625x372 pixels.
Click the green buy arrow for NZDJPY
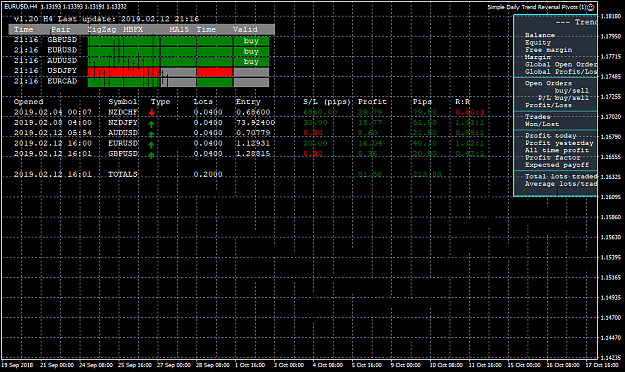click(x=151, y=124)
